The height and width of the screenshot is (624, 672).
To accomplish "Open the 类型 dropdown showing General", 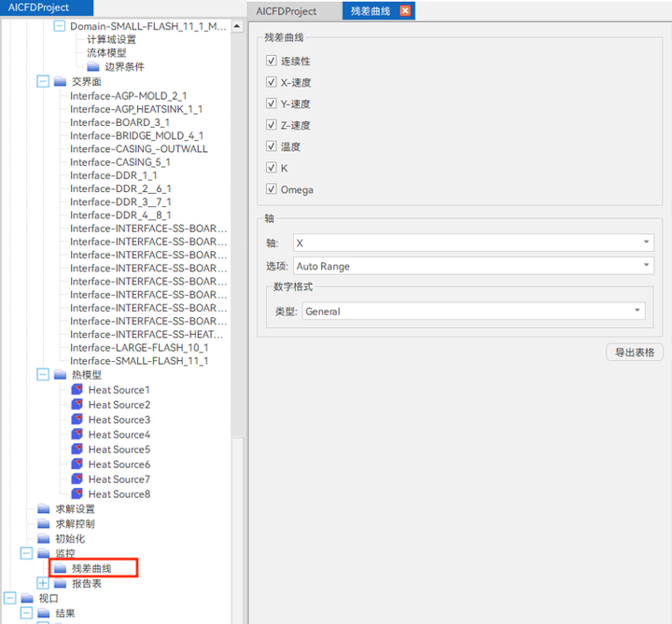I will coord(473,311).
